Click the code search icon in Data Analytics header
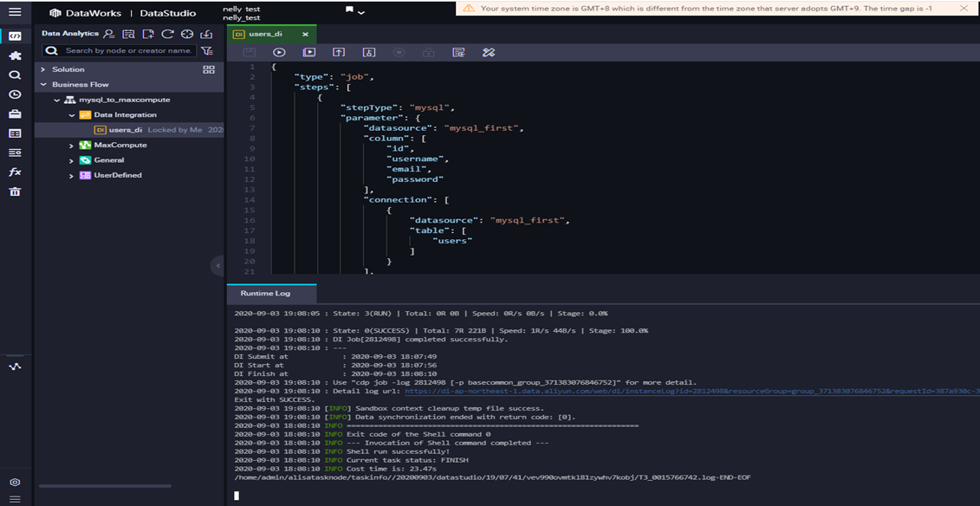Image resolution: width=980 pixels, height=506 pixels. pyautogui.click(x=128, y=34)
